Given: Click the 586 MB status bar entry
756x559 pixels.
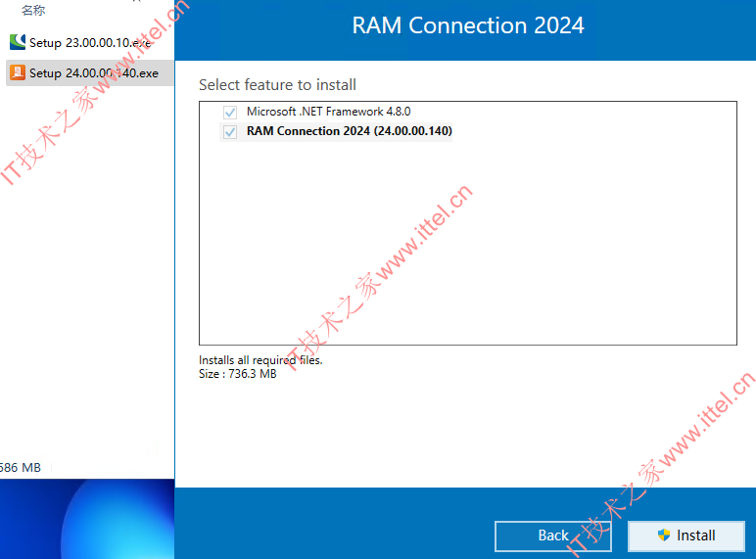Looking at the screenshot, I should [21, 467].
